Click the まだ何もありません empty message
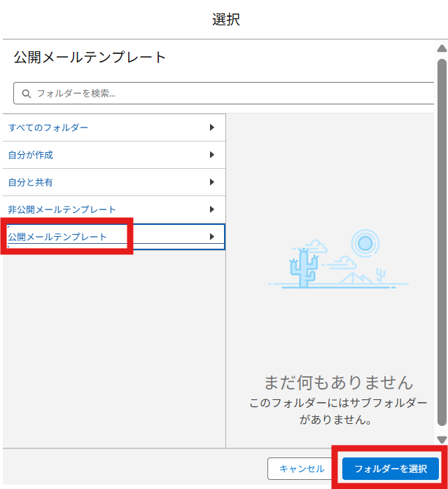 pos(338,382)
